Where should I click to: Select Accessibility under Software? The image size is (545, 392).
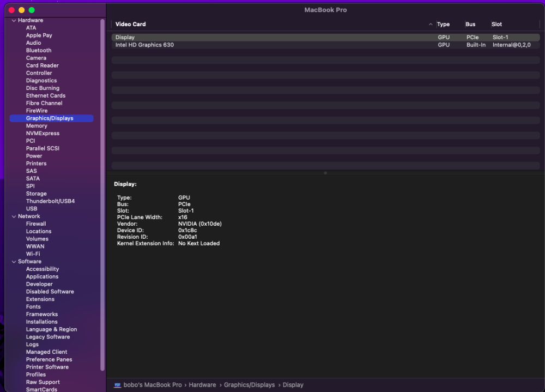point(43,269)
